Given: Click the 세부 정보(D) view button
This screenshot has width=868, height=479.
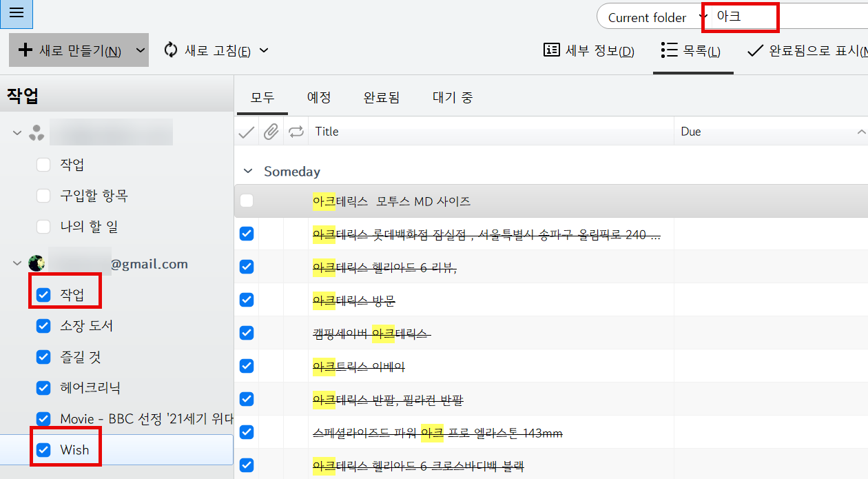Looking at the screenshot, I should tap(590, 50).
